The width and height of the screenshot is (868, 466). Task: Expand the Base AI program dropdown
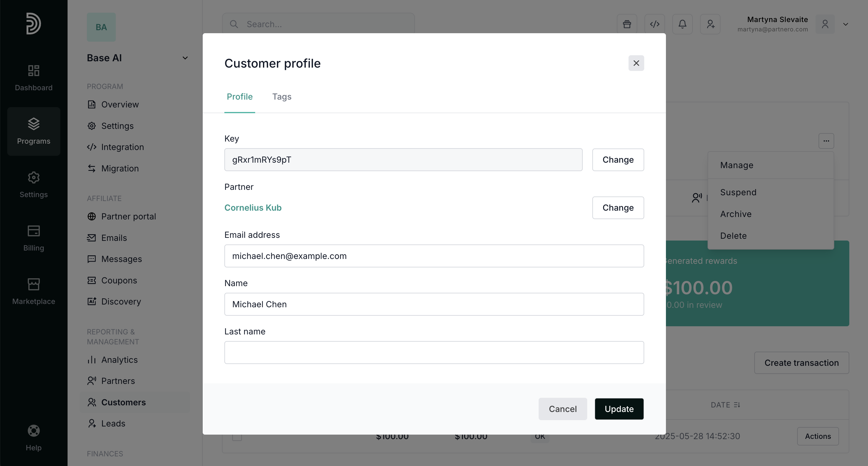(x=185, y=58)
